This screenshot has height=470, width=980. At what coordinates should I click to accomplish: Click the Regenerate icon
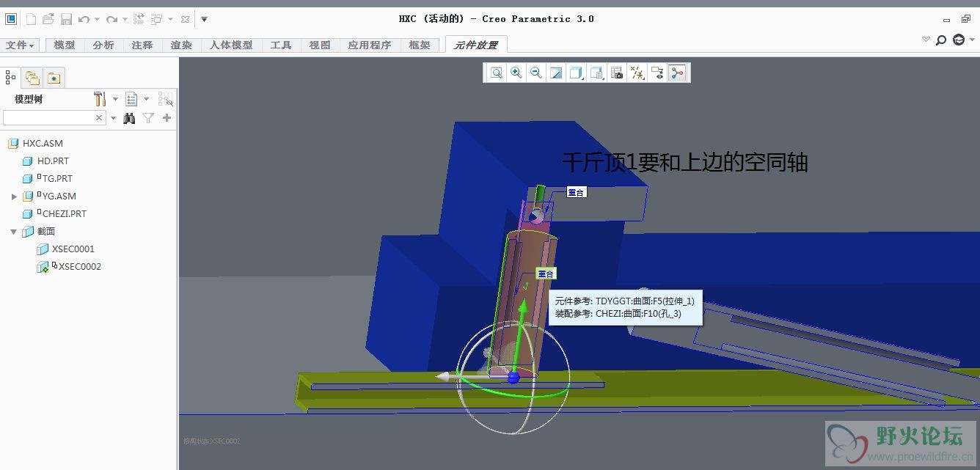point(139,19)
